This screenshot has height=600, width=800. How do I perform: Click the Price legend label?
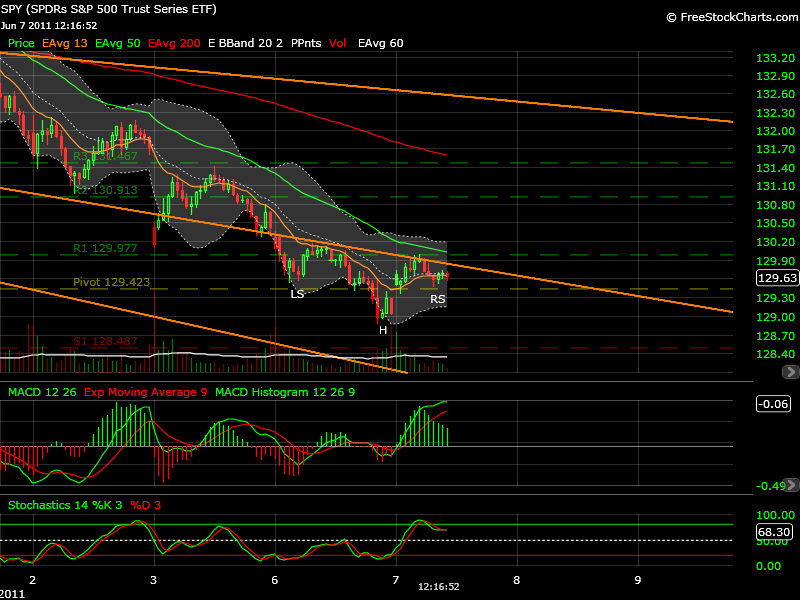coord(21,44)
